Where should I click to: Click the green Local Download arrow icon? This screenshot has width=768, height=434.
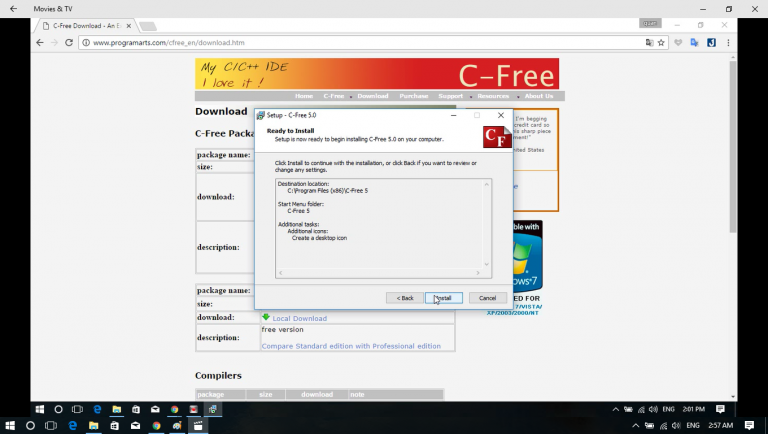(x=266, y=317)
